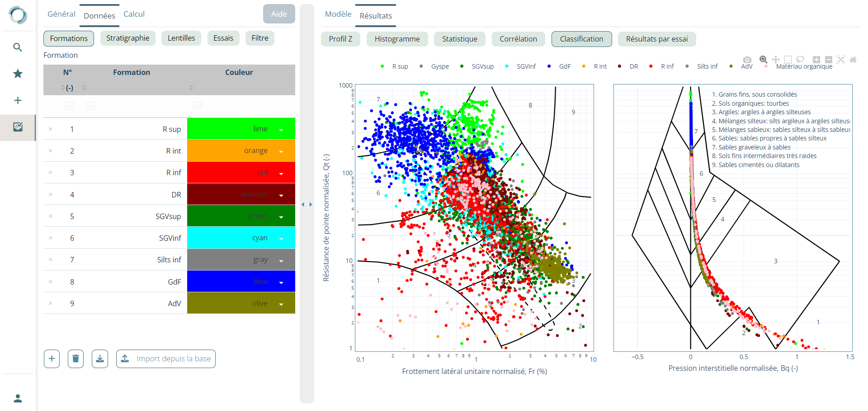Click the Histogramme button
This screenshot has width=868, height=411.
[x=397, y=39]
